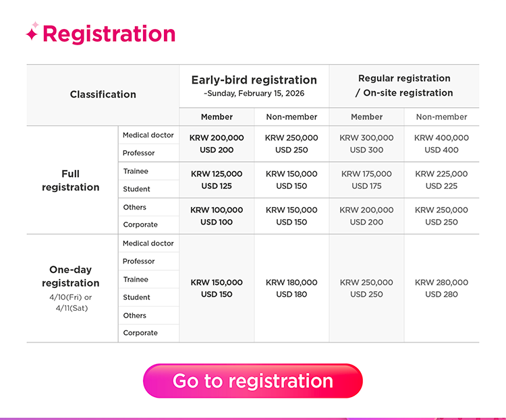Click the Go to registration button
This screenshot has width=506, height=420.
point(252,381)
